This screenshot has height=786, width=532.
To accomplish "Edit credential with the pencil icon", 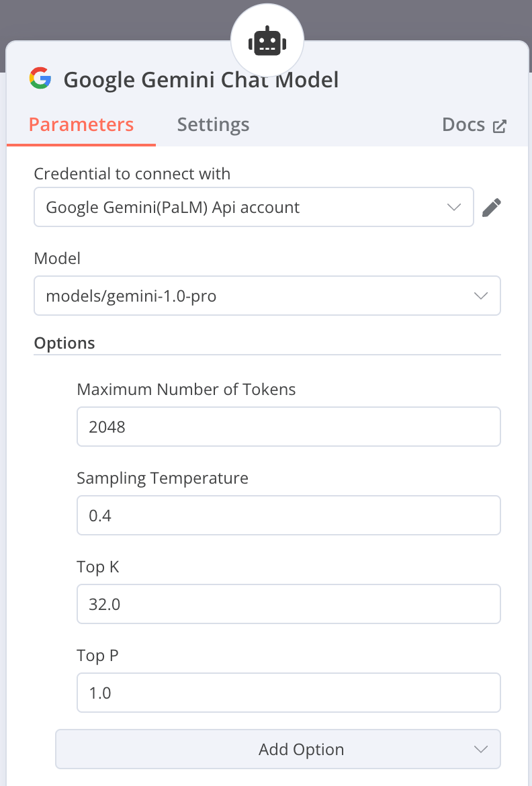I will coord(492,208).
